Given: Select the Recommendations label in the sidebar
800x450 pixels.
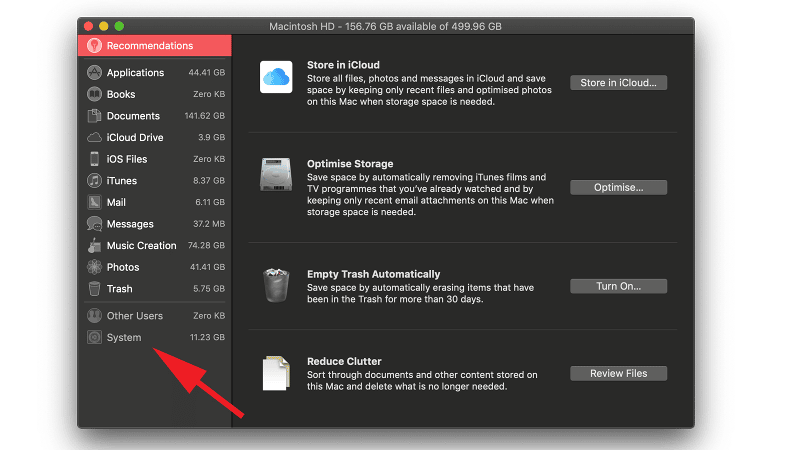Looking at the screenshot, I should (150, 45).
